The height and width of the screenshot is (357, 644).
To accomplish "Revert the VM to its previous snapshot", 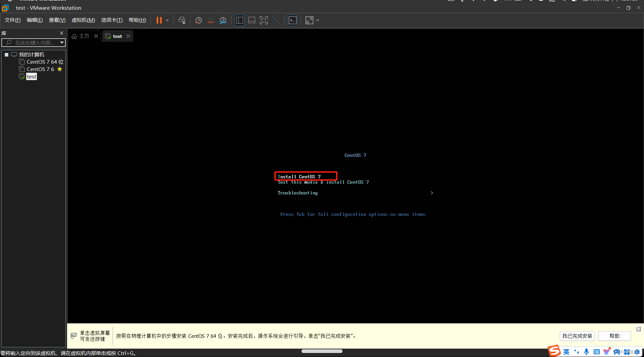I will [x=211, y=20].
